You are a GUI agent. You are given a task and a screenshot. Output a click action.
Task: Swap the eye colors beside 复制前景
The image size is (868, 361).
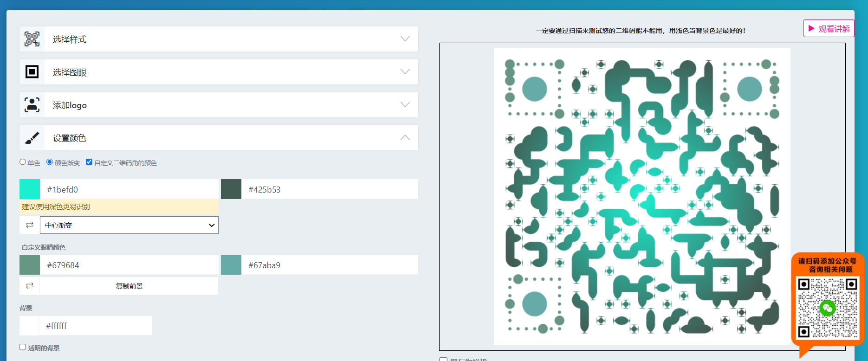pyautogui.click(x=30, y=286)
